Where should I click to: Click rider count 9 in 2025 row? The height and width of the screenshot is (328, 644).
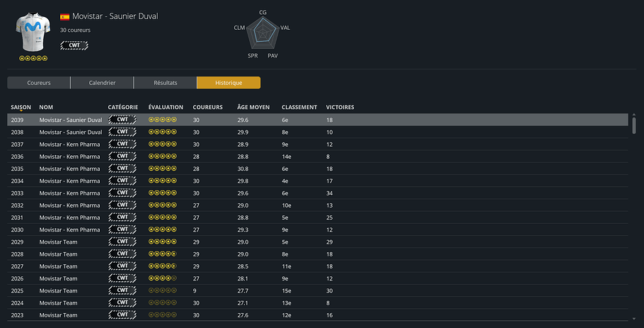point(195,290)
